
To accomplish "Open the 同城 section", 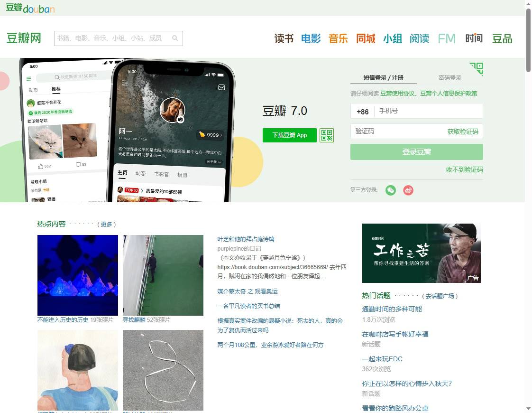I will pyautogui.click(x=366, y=38).
